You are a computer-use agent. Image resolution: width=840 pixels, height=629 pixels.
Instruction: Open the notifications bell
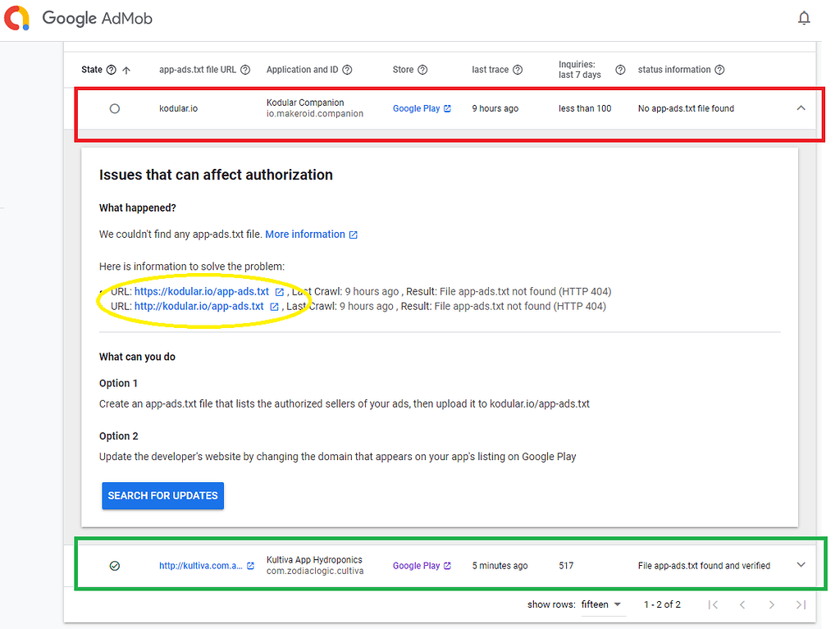[x=805, y=17]
